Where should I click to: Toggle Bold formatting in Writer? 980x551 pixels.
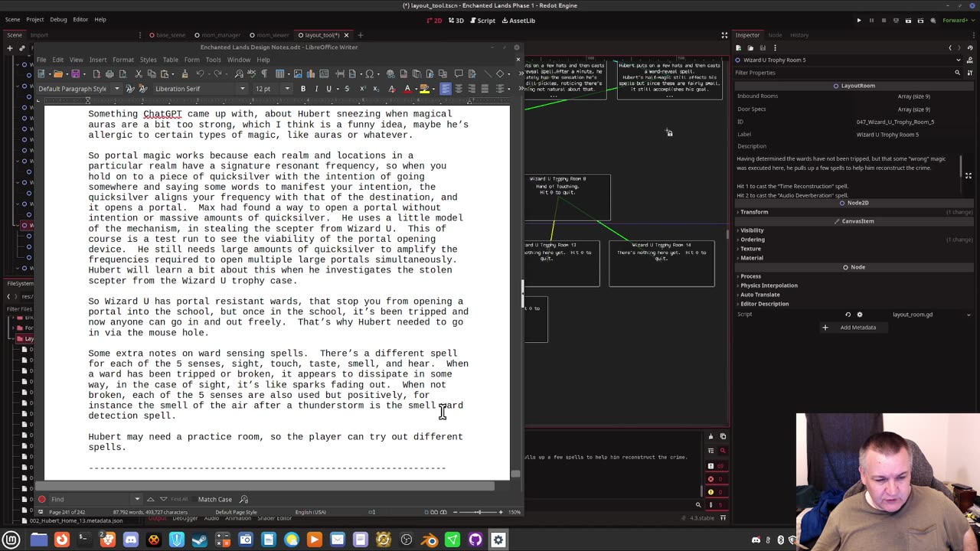(303, 89)
